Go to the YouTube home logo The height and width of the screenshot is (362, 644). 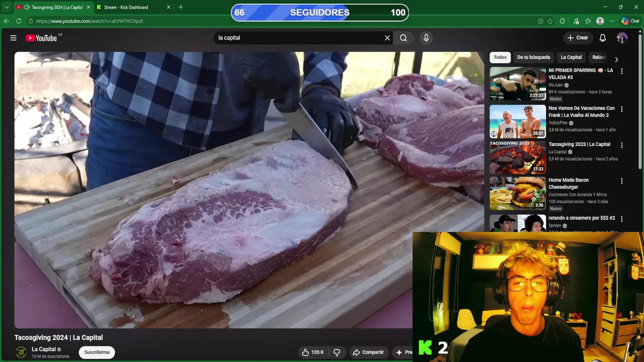[x=41, y=38]
